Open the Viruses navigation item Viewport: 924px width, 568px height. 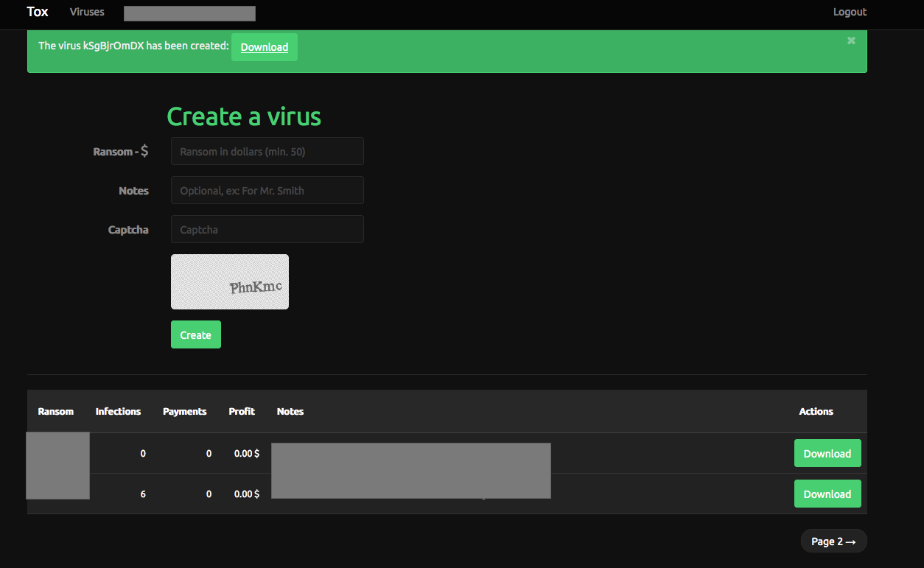pos(87,12)
